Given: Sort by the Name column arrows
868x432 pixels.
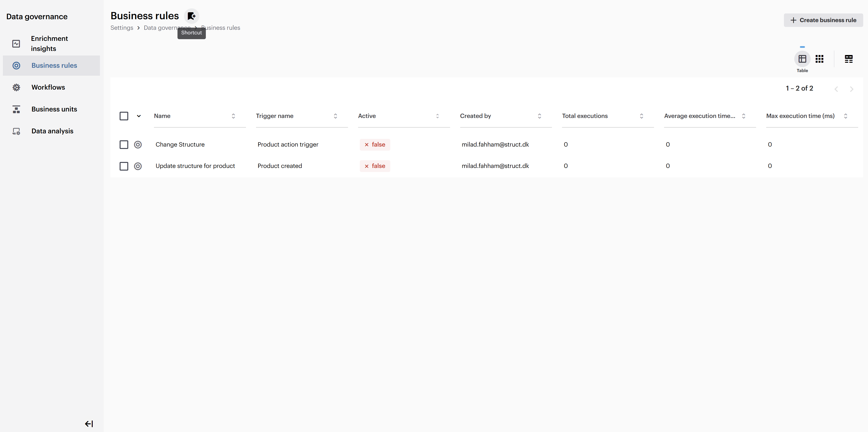Looking at the screenshot, I should pos(233,116).
